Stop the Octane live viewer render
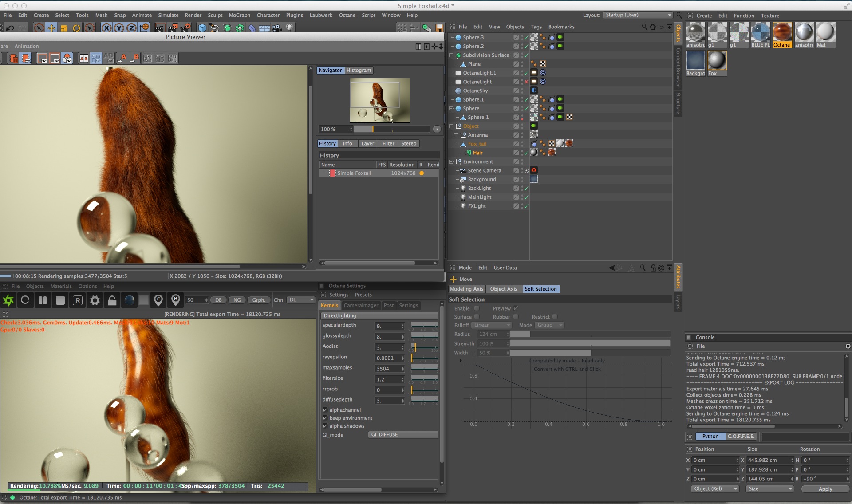This screenshot has height=504, width=852. (60, 300)
